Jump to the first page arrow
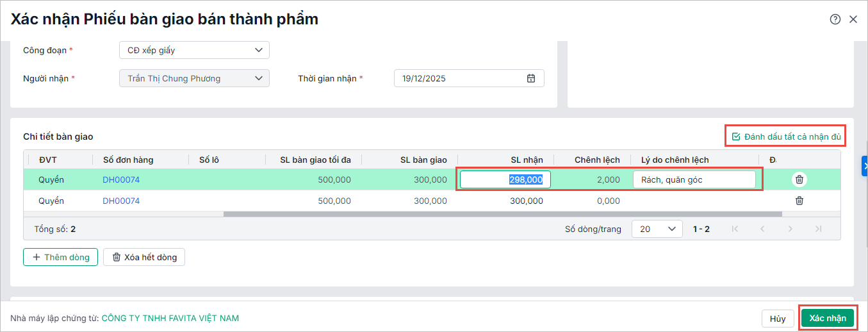This screenshot has height=332, width=868. [735, 229]
